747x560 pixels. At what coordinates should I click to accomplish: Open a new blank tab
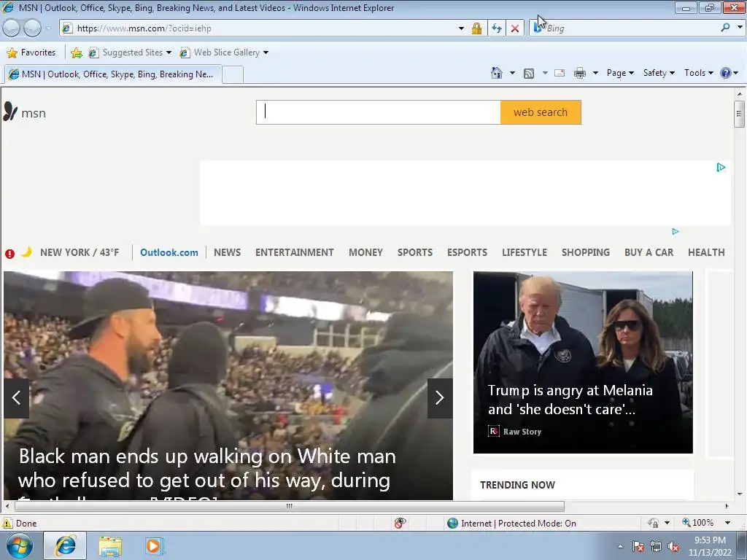click(233, 75)
